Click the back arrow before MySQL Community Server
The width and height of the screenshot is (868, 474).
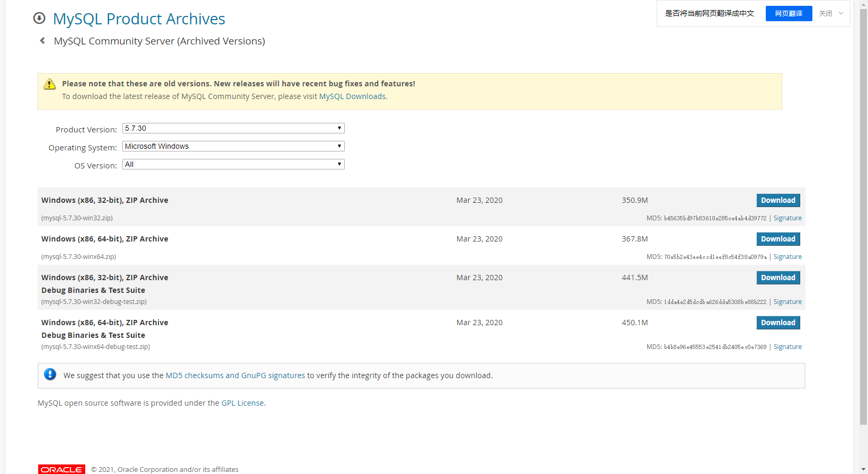(x=42, y=40)
